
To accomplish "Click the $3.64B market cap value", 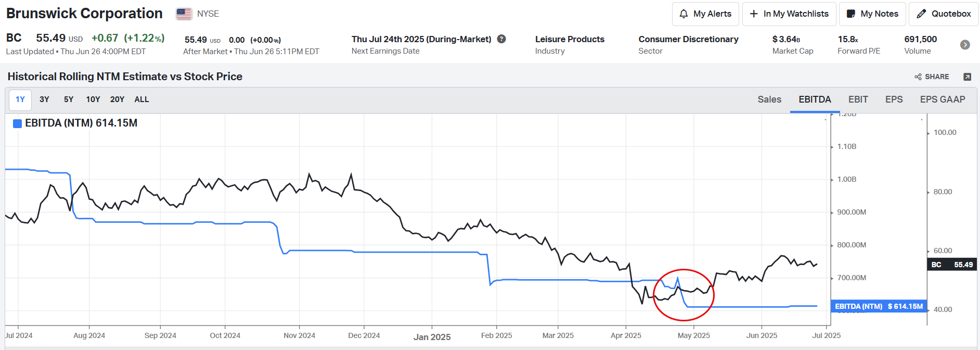I will click(786, 39).
